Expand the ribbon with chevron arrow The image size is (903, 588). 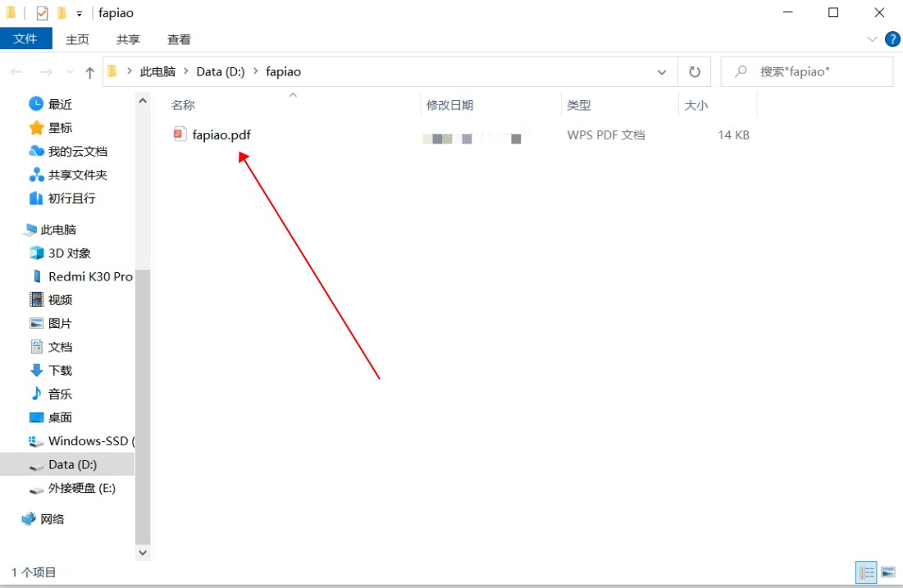872,39
